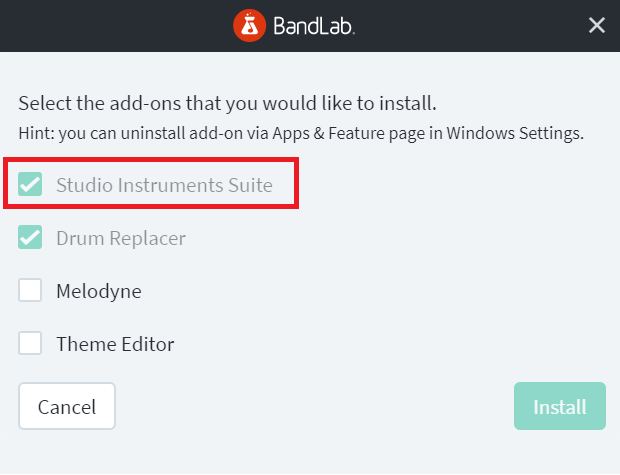Screen dimensions: 620x475
Task: Uncheck the Studio Instruments Suite checkbox
Action: point(30,184)
